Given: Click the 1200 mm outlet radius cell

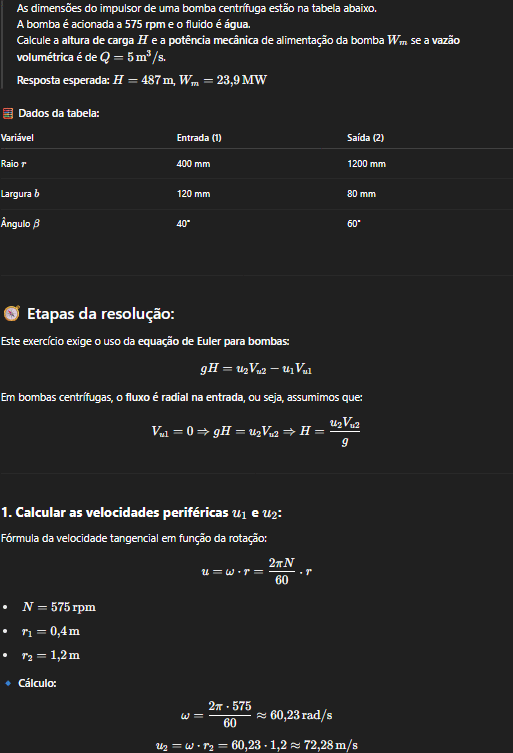Looking at the screenshot, I should [366, 164].
